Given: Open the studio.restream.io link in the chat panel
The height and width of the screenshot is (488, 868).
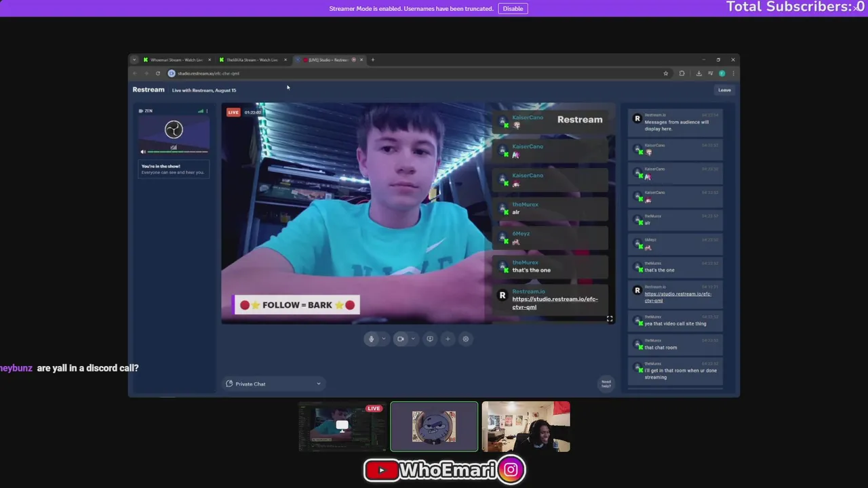Looking at the screenshot, I should pos(677,297).
